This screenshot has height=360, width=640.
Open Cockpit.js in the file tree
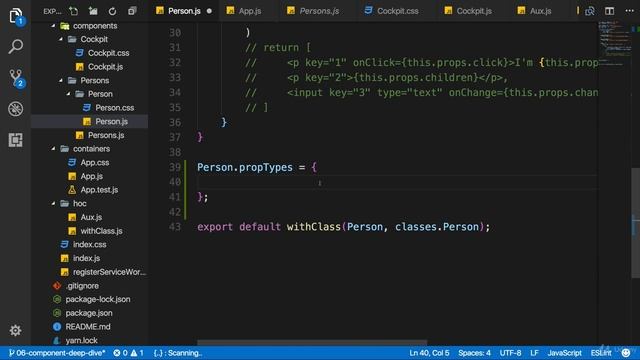pyautogui.click(x=105, y=67)
